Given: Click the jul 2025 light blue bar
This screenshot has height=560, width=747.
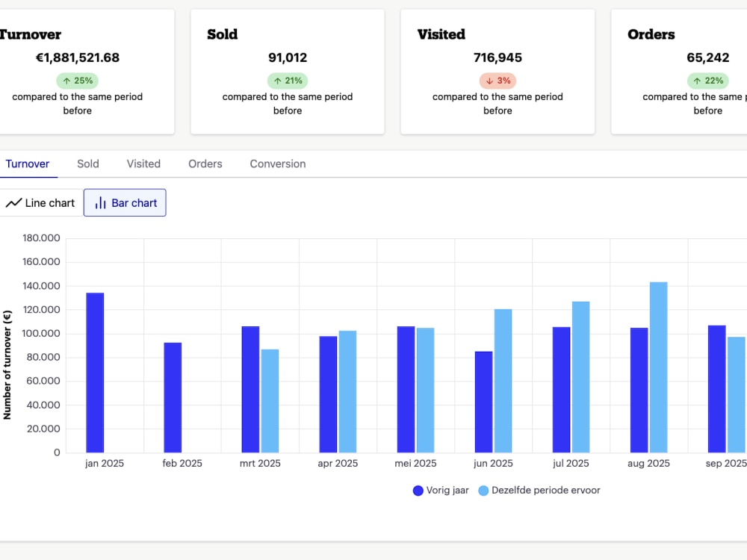Looking at the screenshot, I should pyautogui.click(x=580, y=377).
